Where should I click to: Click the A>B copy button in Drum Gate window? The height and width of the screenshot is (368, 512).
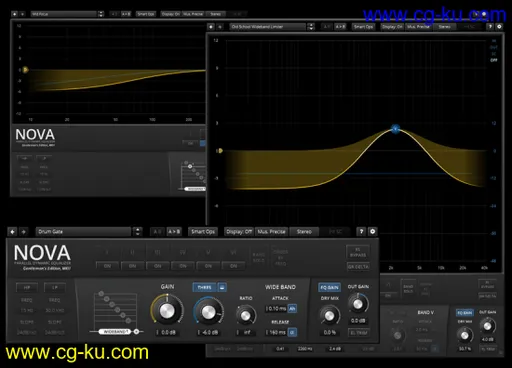(x=174, y=232)
